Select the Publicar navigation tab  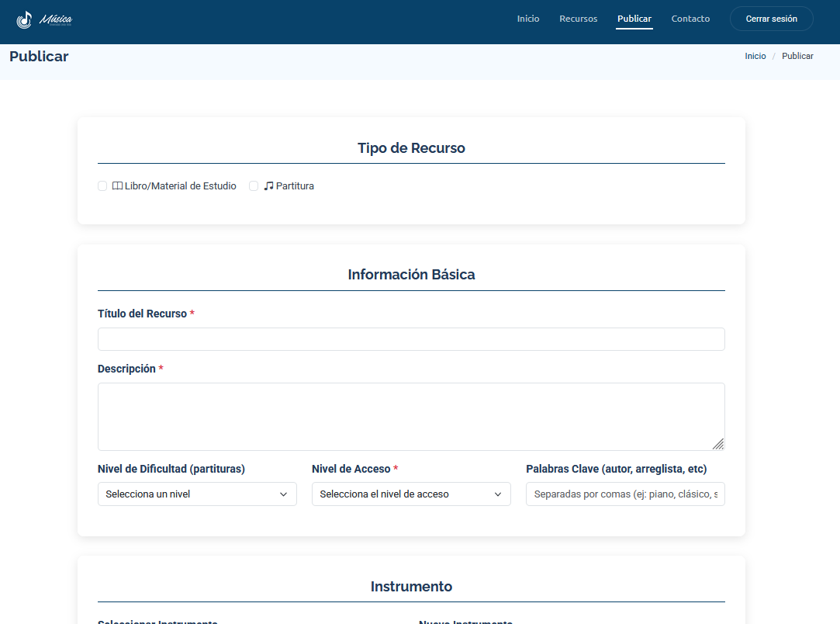pos(634,19)
